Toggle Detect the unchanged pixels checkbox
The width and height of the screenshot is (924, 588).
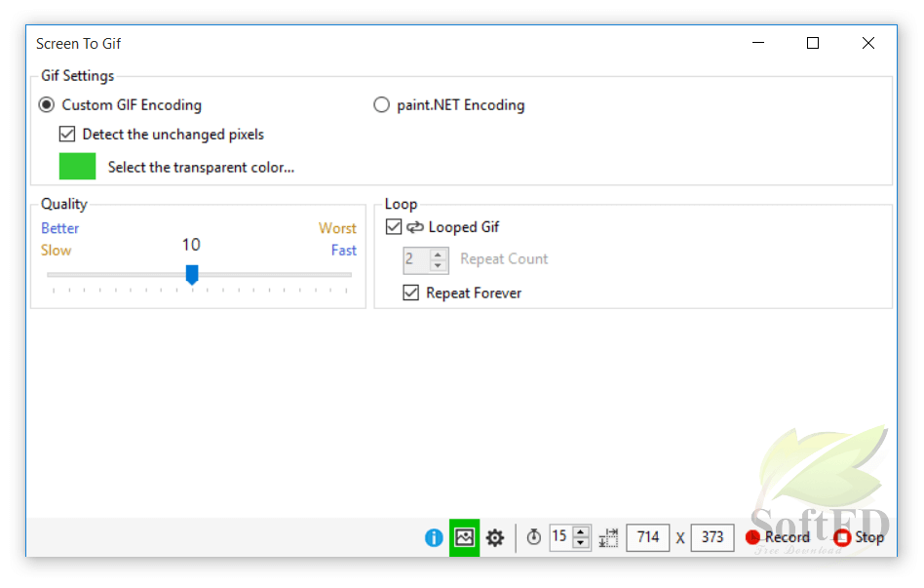(67, 134)
